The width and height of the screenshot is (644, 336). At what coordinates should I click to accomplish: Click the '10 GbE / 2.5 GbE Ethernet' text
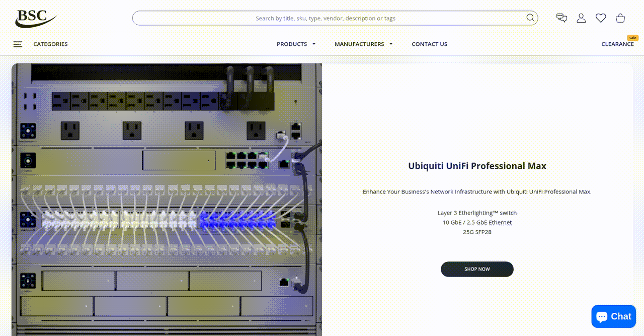tap(477, 222)
